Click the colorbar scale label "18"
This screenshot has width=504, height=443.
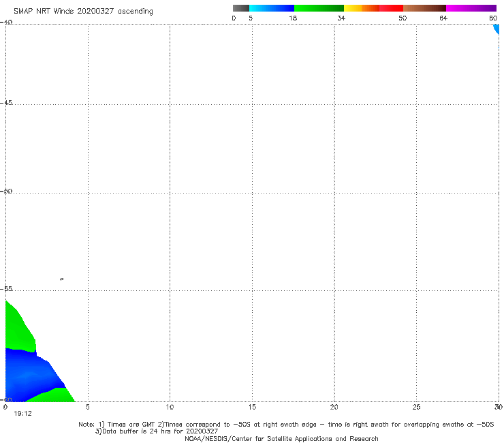point(293,18)
